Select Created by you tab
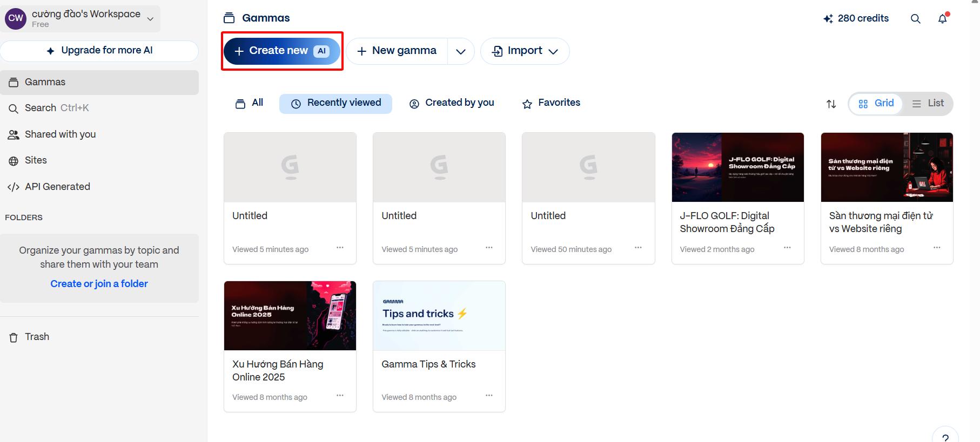980x442 pixels. point(452,103)
